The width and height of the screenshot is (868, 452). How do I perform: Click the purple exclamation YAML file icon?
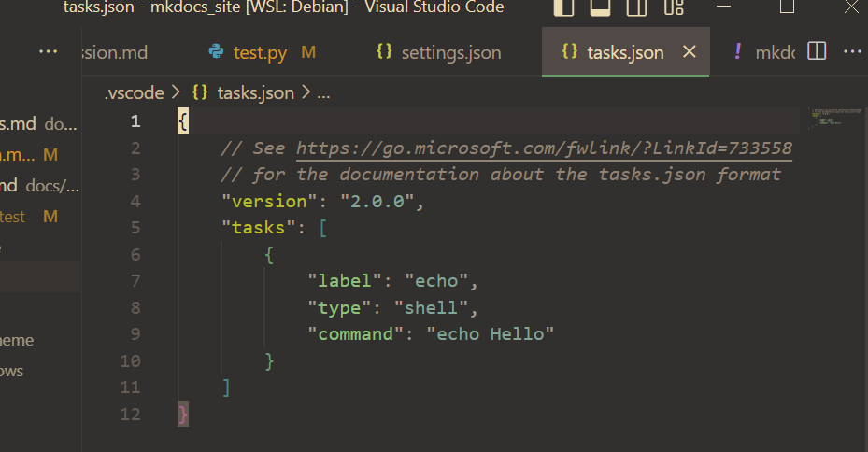pos(737,51)
